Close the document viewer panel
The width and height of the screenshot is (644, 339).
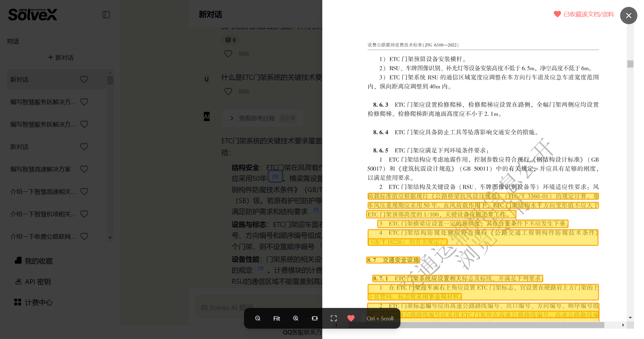pos(628,16)
